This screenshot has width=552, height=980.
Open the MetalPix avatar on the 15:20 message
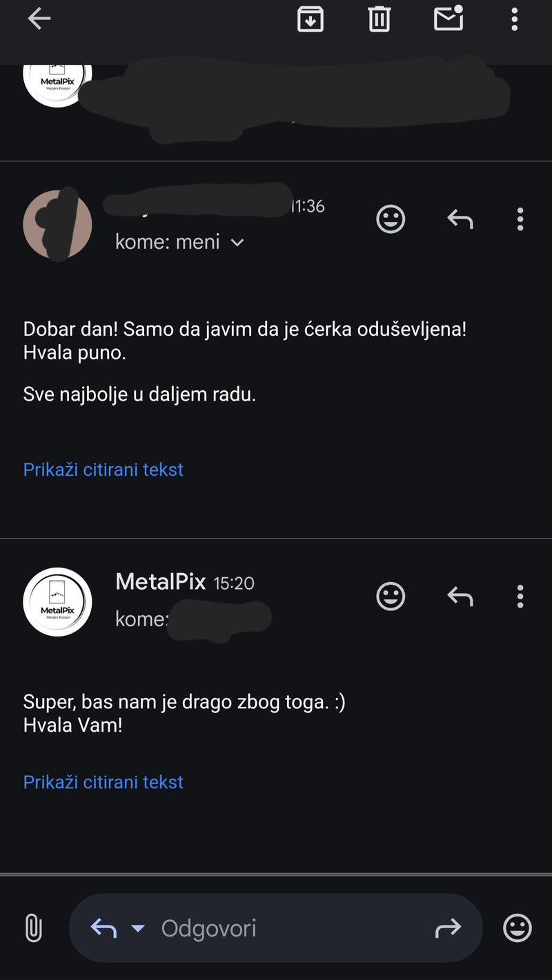point(57,602)
